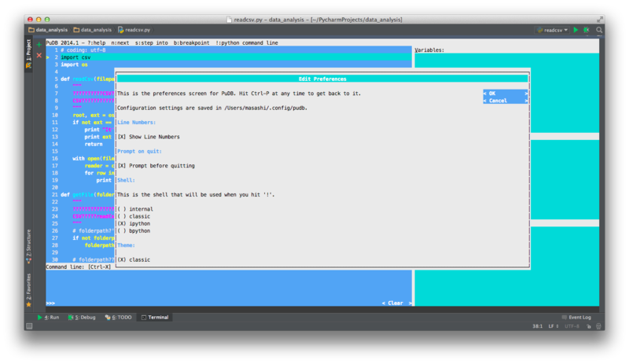The width and height of the screenshot is (629, 364).
Task: Dismiss preferences with Cancel button
Action: pyautogui.click(x=506, y=101)
